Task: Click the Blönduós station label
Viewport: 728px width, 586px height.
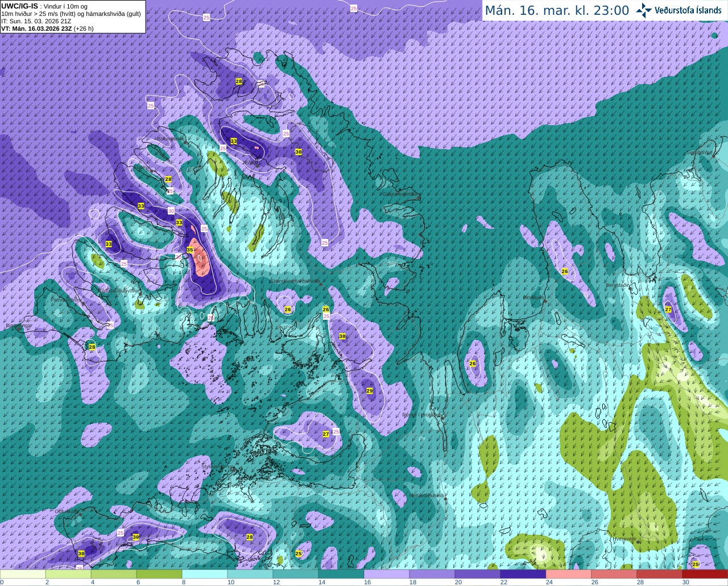Action: tap(533, 298)
